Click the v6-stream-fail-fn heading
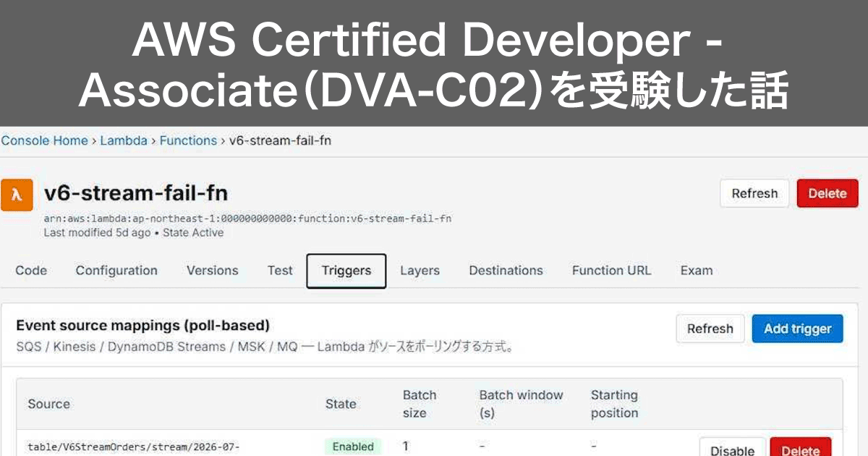Image resolution: width=868 pixels, height=456 pixels. 136,193
